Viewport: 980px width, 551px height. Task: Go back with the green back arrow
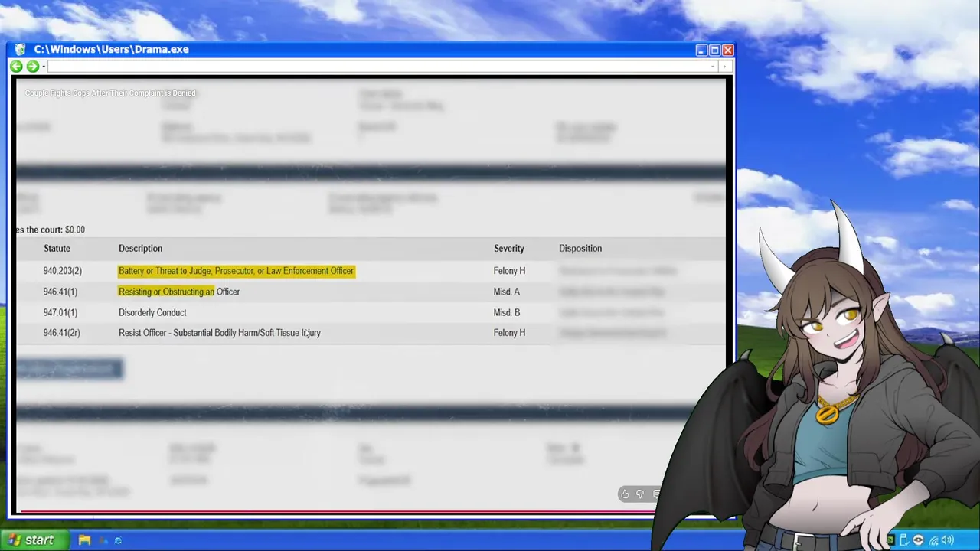16,67
